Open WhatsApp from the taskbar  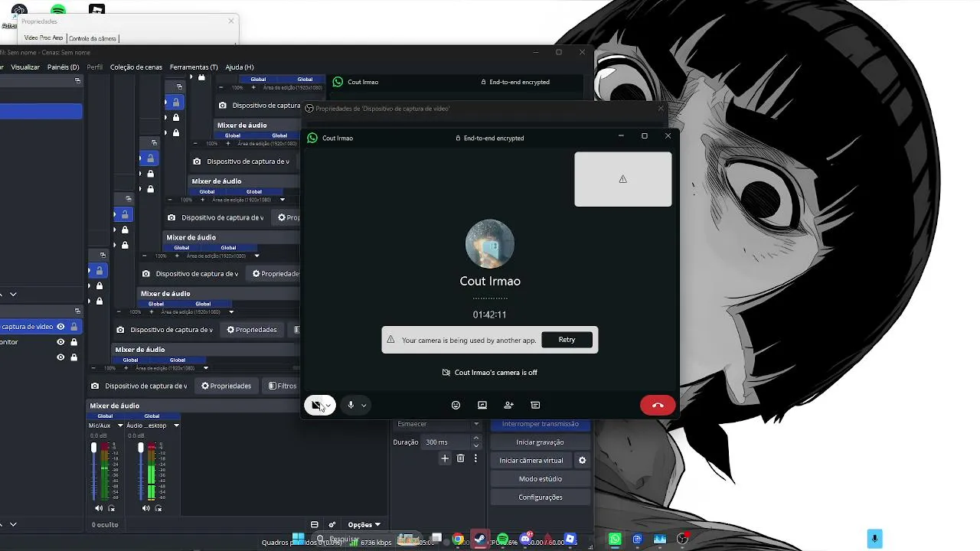(x=615, y=540)
